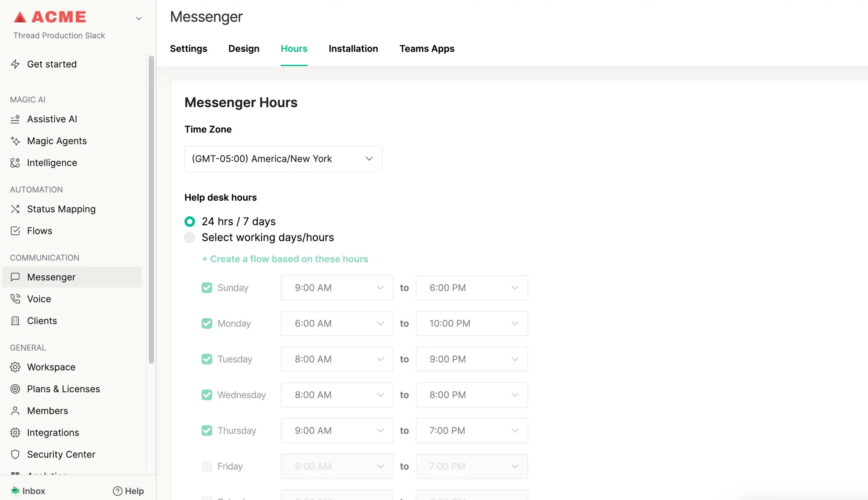The height and width of the screenshot is (500, 868).
Task: Open the Time Zone America/New York dropdown
Action: point(283,159)
